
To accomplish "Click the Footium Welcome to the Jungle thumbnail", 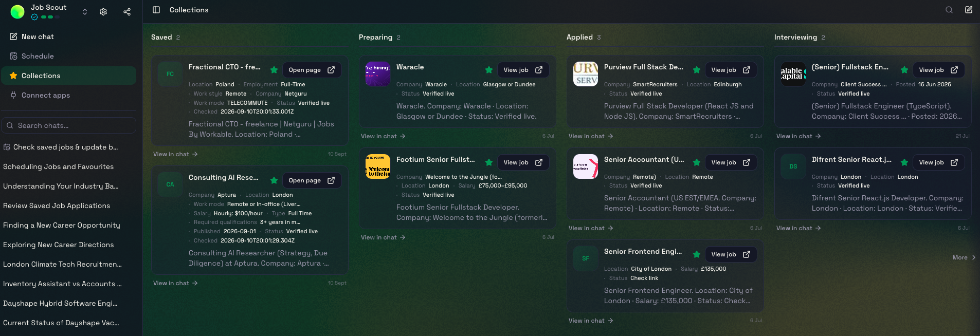I will click(x=378, y=166).
